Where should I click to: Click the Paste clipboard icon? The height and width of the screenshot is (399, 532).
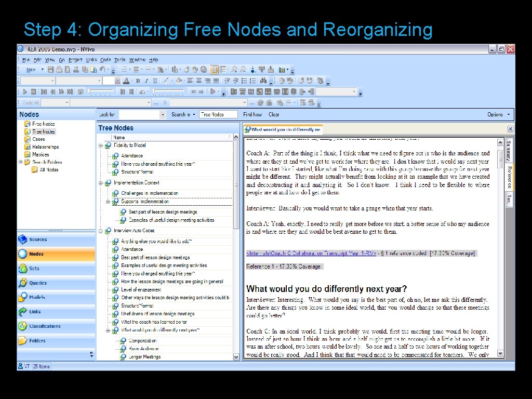94,70
